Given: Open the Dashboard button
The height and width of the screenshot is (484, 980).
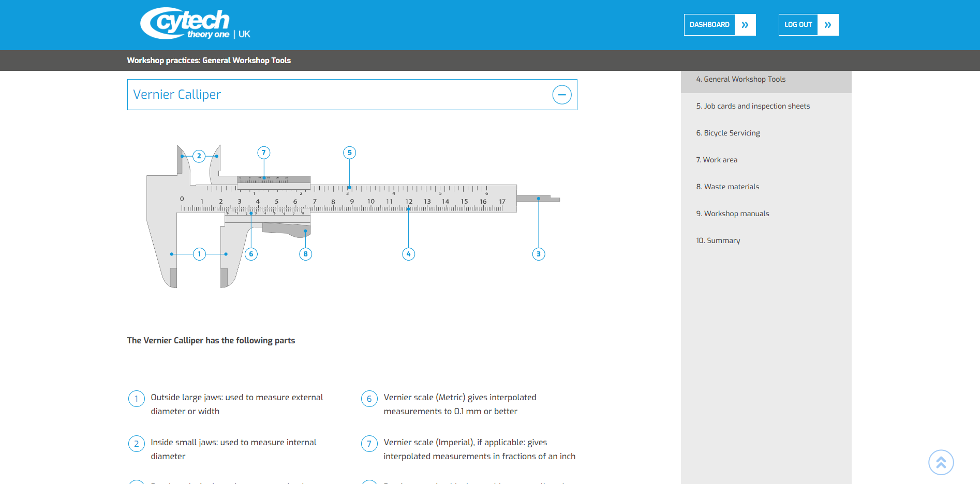Looking at the screenshot, I should tap(720, 25).
